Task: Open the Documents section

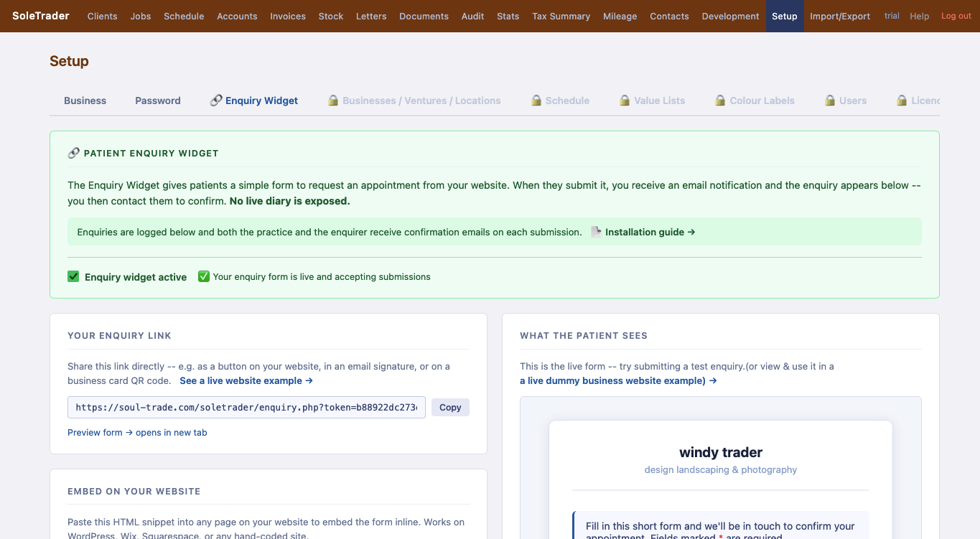Action: coord(424,16)
